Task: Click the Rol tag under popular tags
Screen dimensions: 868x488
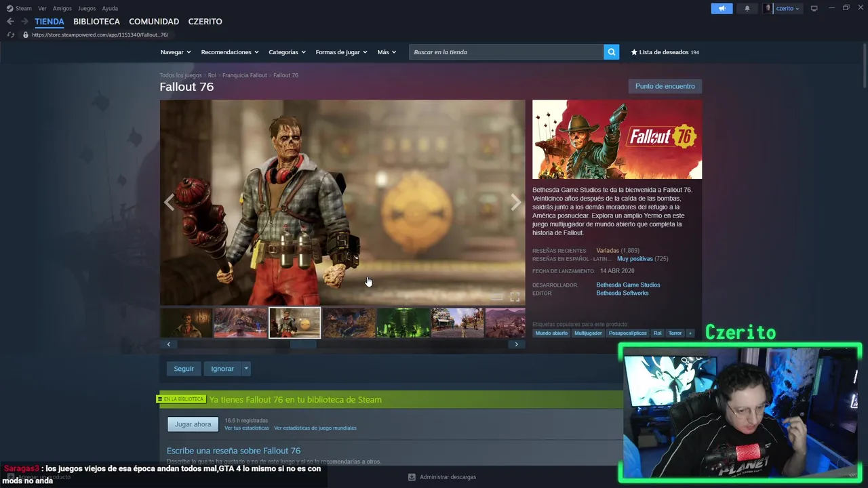Action: [x=657, y=333]
